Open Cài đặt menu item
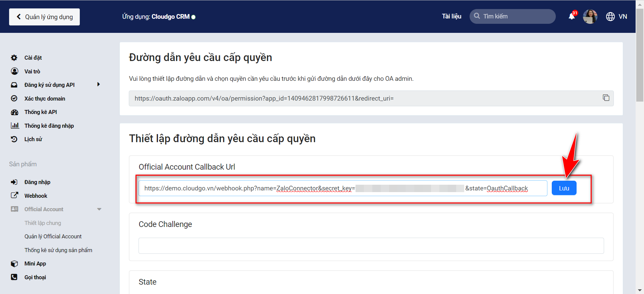The width and height of the screenshot is (644, 294). (x=33, y=58)
